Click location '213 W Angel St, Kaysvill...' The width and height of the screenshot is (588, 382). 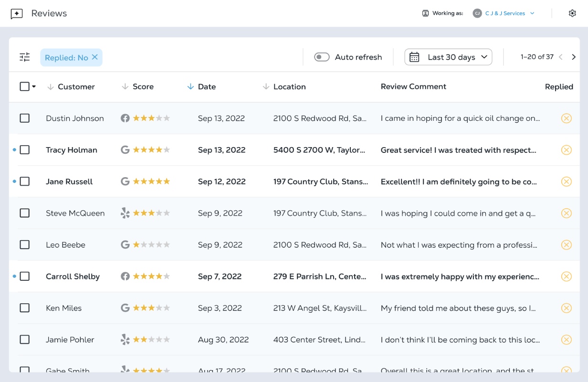pos(320,308)
